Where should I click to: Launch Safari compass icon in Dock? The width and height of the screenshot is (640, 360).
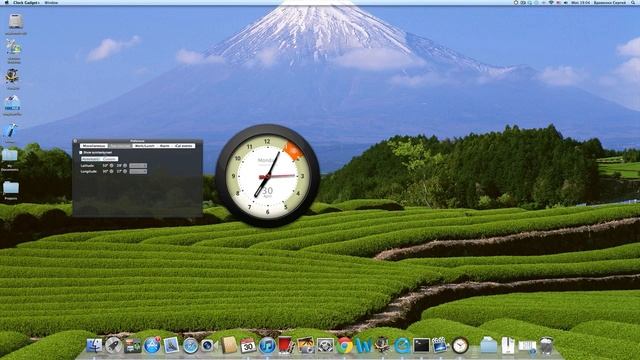(x=190, y=346)
